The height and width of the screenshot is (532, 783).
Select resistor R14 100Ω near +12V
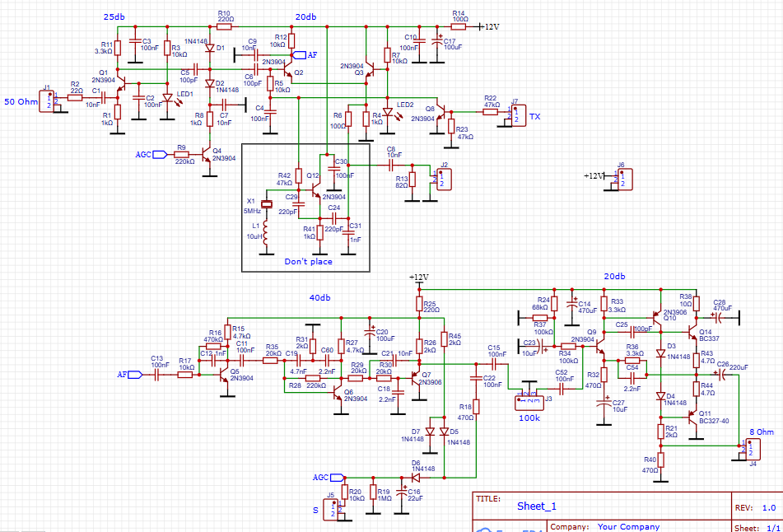[x=458, y=26]
